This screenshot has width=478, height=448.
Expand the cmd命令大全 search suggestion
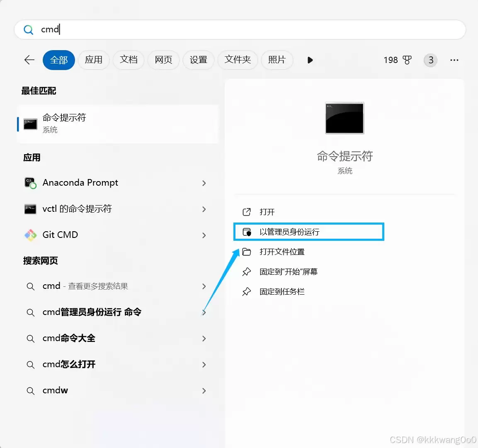click(204, 338)
